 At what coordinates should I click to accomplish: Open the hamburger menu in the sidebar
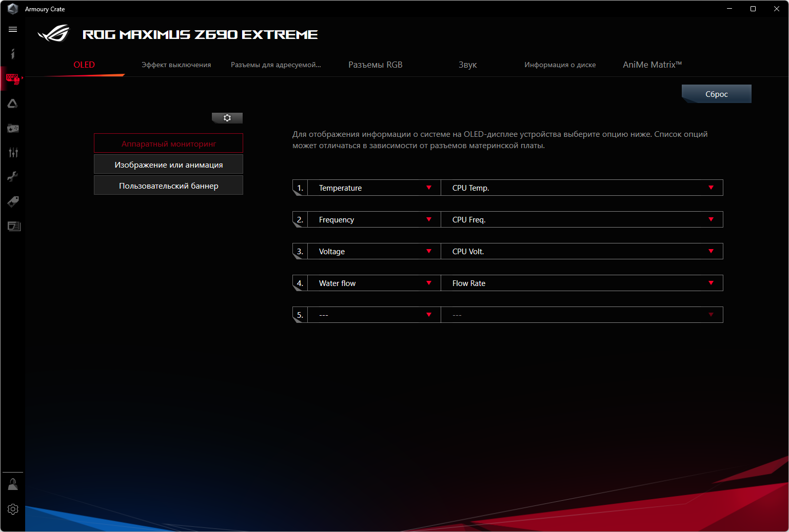pos(13,29)
